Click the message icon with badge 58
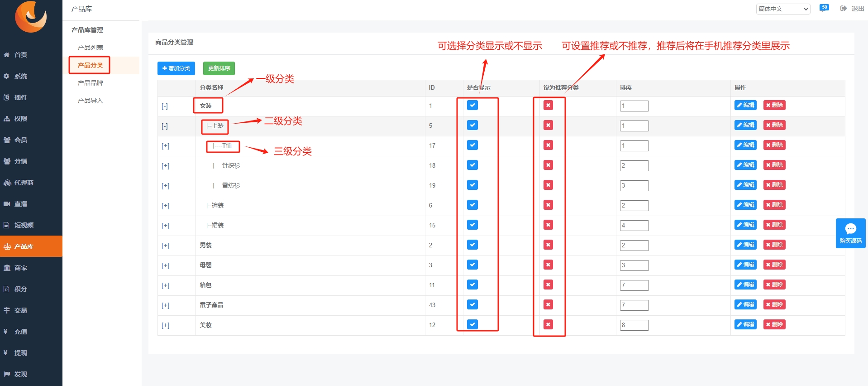 [x=824, y=8]
